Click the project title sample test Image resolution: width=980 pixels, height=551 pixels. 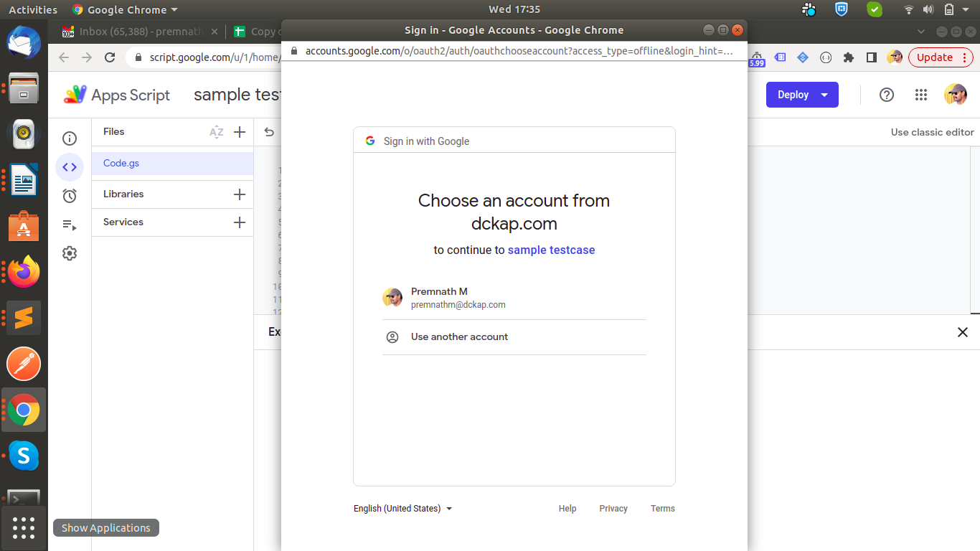tap(237, 95)
